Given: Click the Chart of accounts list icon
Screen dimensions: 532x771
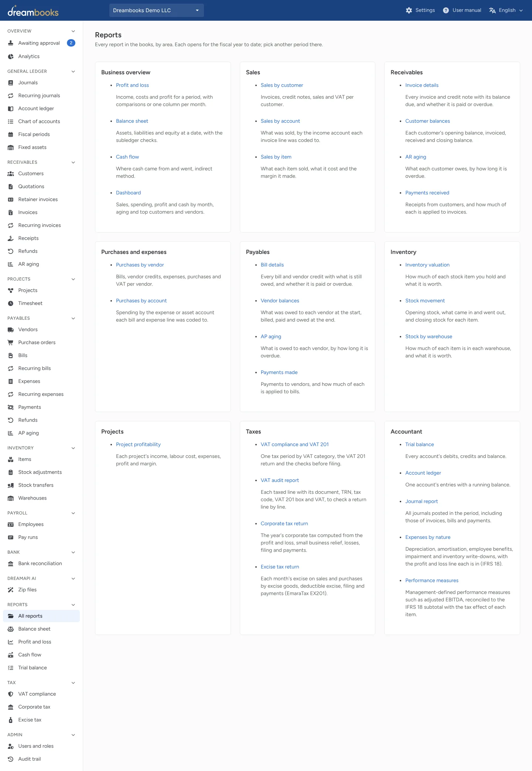Looking at the screenshot, I should click(x=11, y=121).
